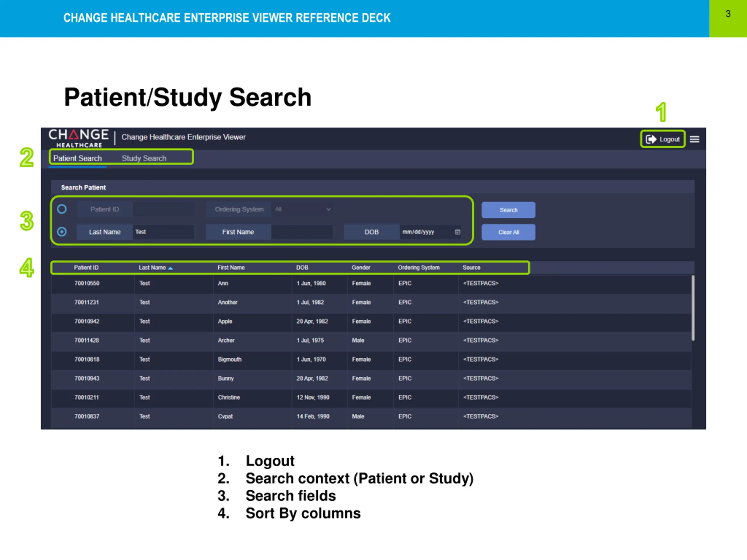
Task: Click DOB 1 Jun, 1970
Action: pos(311,360)
